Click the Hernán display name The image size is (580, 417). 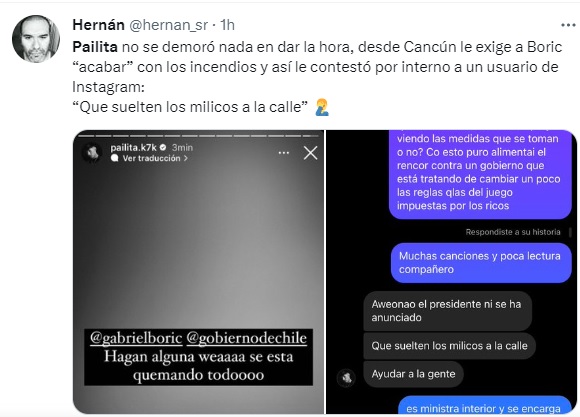click(x=98, y=25)
